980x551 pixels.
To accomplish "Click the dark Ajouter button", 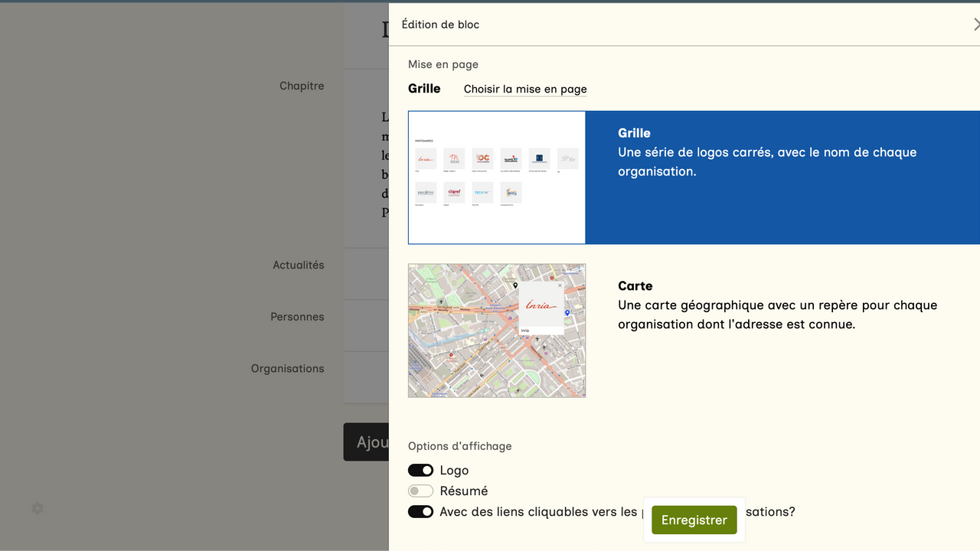I will click(367, 442).
